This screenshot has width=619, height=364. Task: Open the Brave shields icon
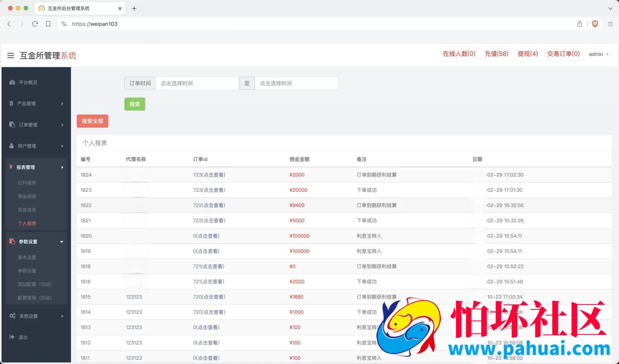[x=595, y=24]
